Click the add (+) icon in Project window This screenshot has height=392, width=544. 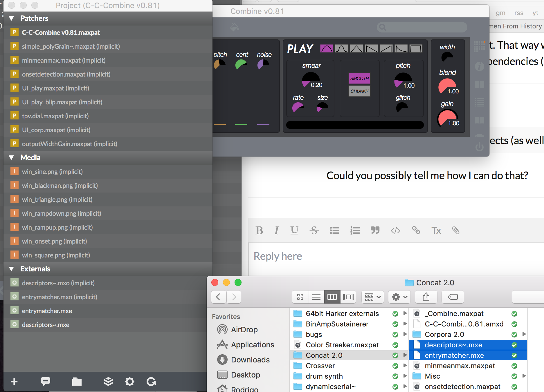[14, 382]
